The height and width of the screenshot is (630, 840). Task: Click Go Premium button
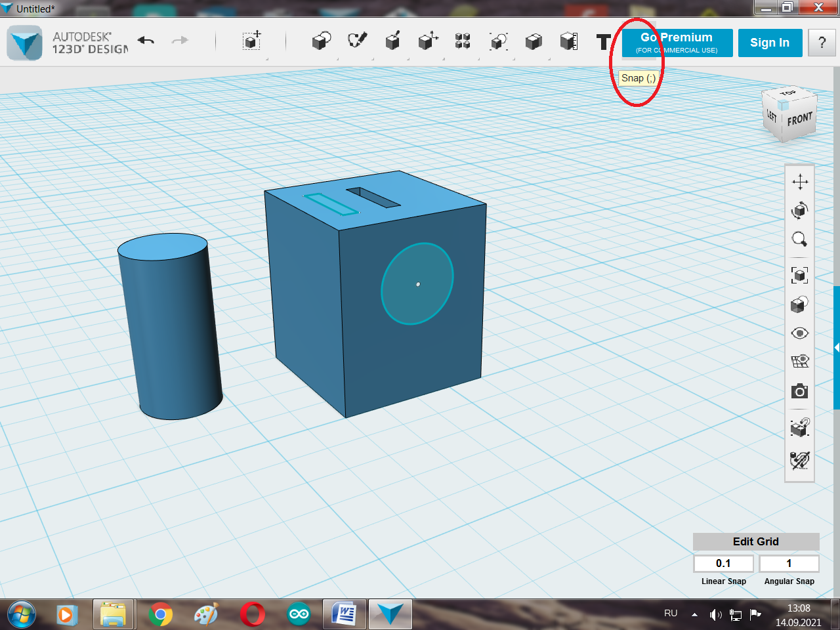(x=677, y=43)
